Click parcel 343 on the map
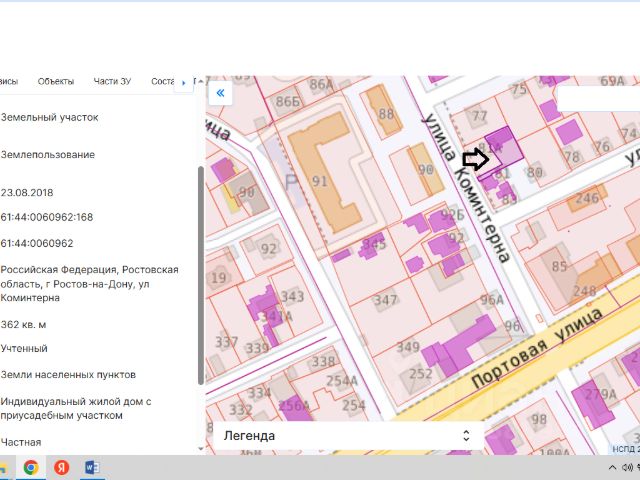The image size is (640, 480). (293, 296)
